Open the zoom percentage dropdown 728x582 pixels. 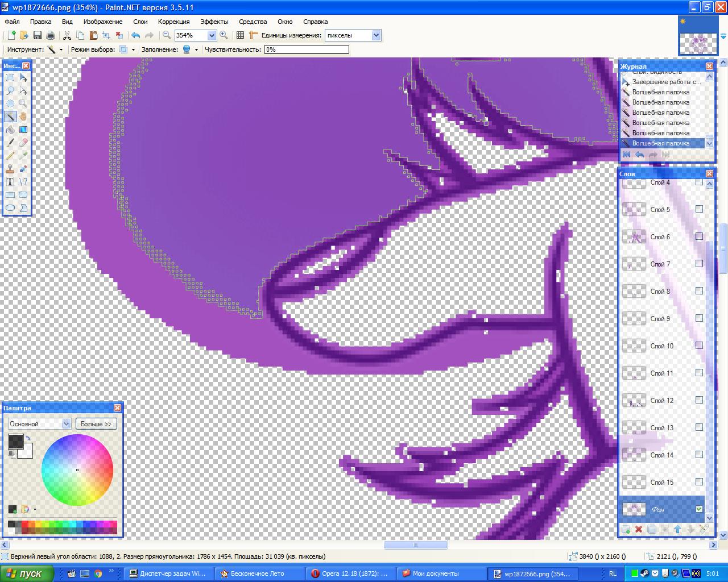point(212,35)
